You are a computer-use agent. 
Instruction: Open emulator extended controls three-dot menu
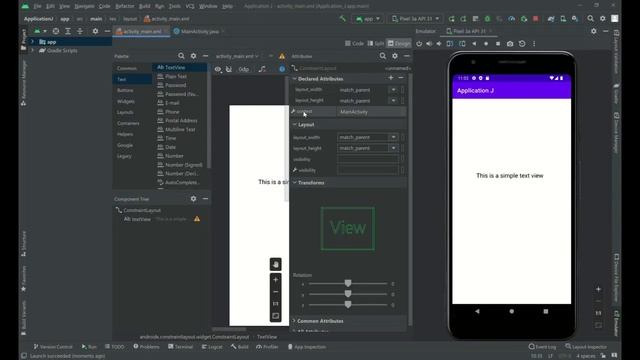[x=534, y=44]
